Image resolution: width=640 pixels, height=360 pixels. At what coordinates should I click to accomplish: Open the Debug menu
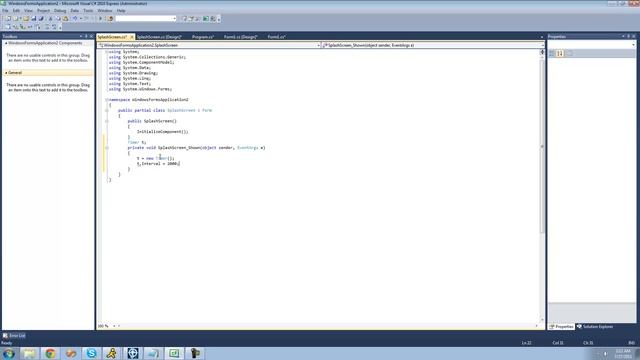pos(60,11)
